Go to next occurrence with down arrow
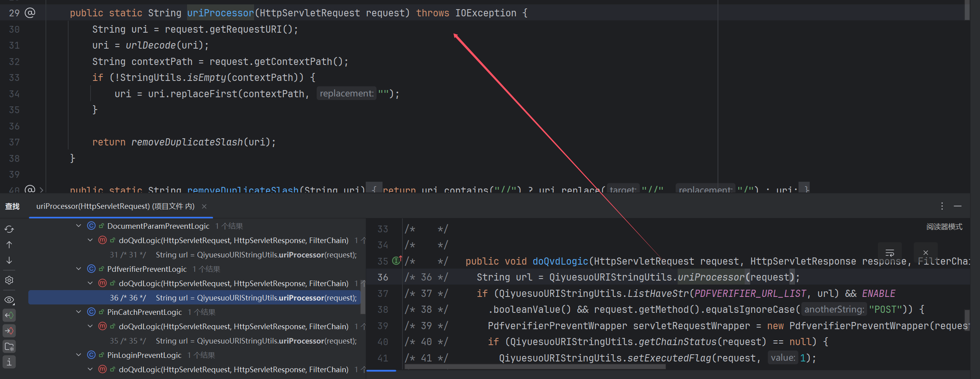Viewport: 980px width, 379px height. tap(9, 260)
